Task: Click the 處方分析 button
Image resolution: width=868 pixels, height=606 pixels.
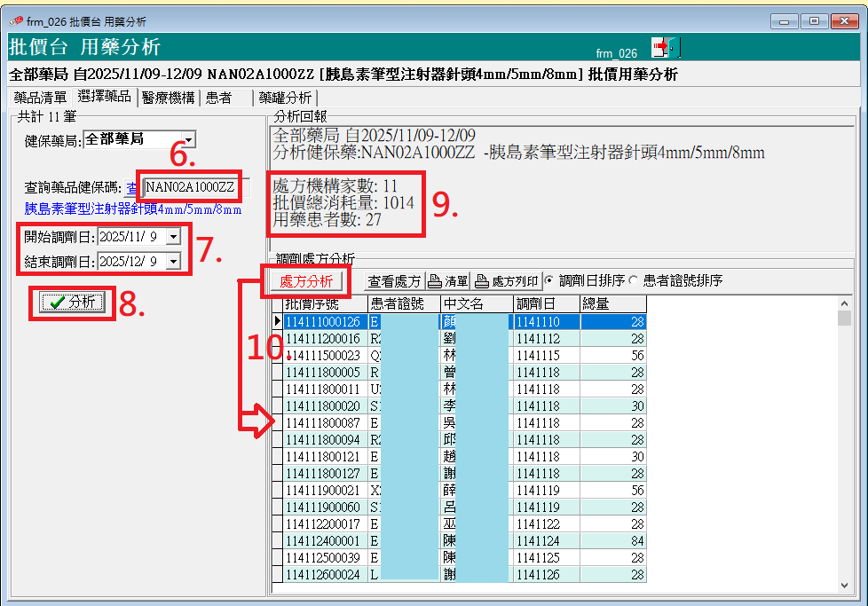Action: pyautogui.click(x=306, y=281)
